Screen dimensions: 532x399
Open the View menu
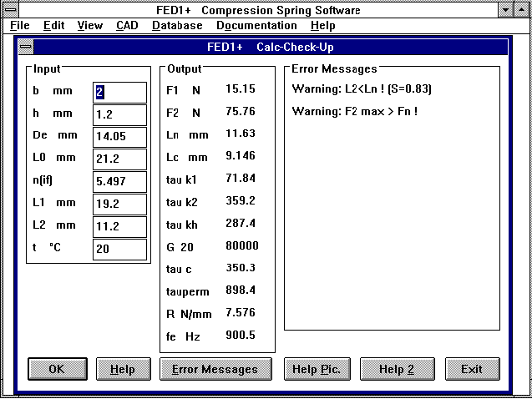pos(89,26)
